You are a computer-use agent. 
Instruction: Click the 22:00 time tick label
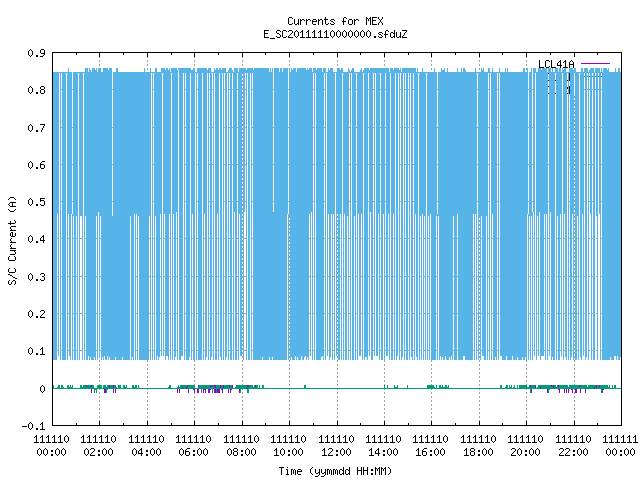573,452
